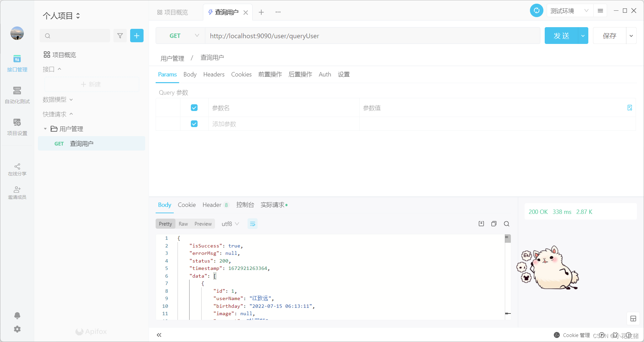The image size is (644, 342).
Task: Click the 添加参数 name field
Action: 284,124
